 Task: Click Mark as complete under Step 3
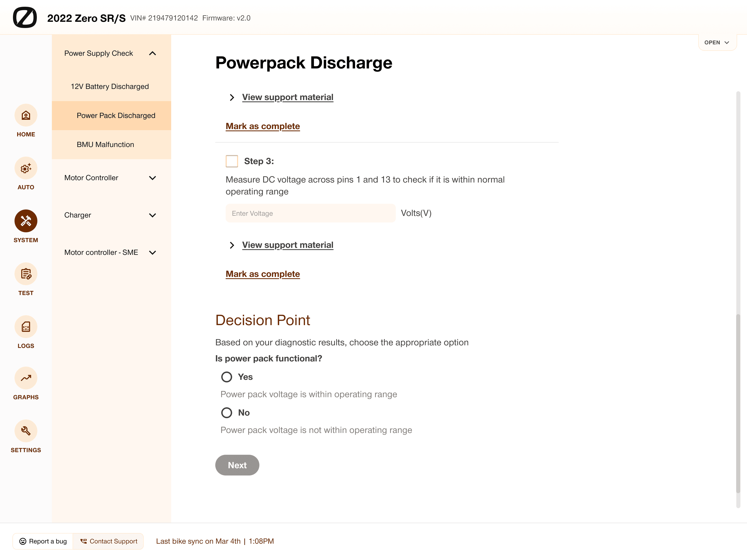(262, 274)
